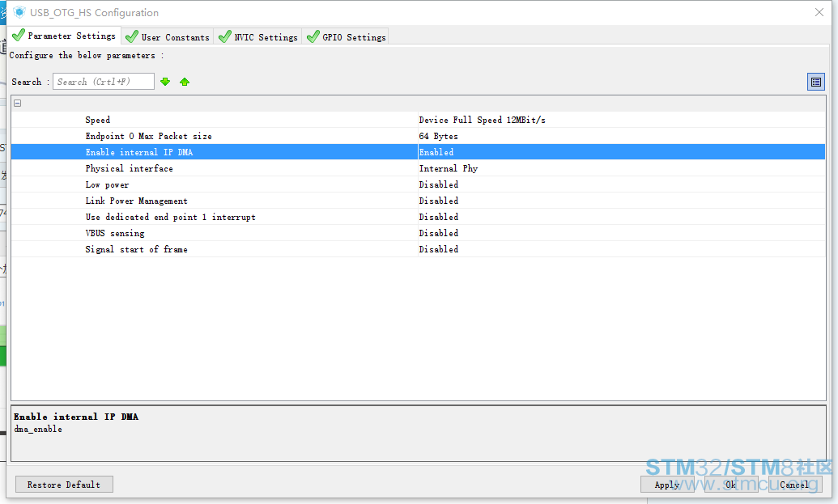Viewport: 838px width, 504px height.
Task: Click the green up arrow search-previous icon
Action: [185, 82]
